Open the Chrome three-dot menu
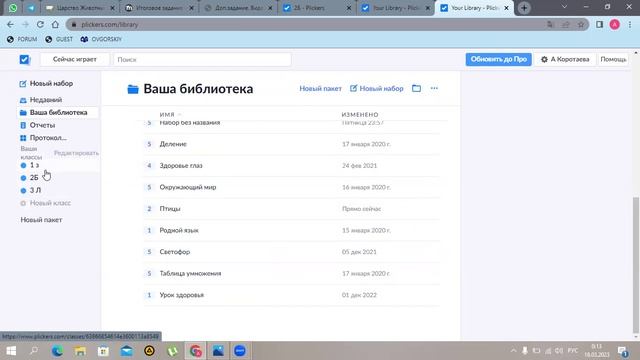 coord(630,24)
